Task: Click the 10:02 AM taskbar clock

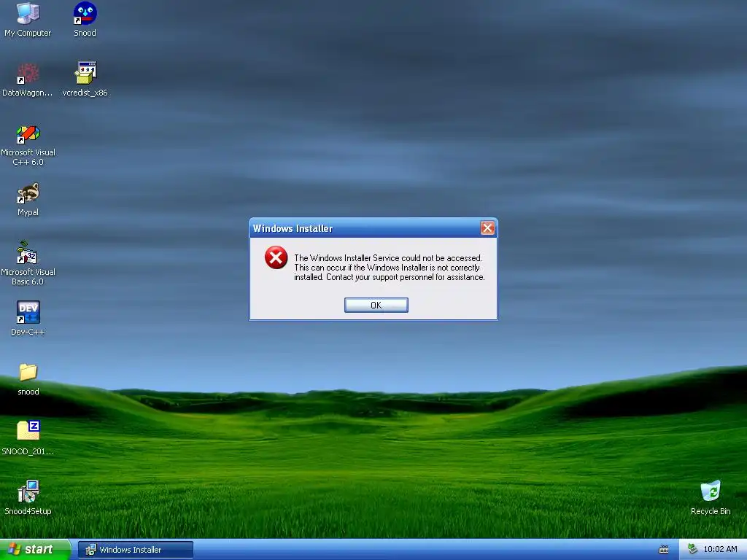Action: [720, 550]
